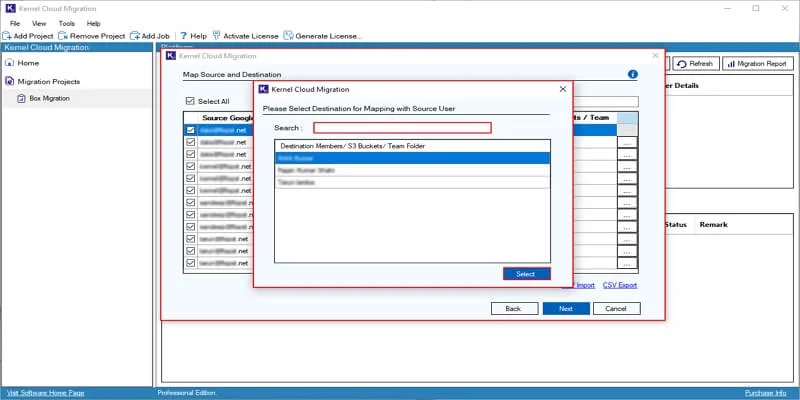Open the Tools menu
Viewport: 800px width, 400px height.
click(66, 23)
